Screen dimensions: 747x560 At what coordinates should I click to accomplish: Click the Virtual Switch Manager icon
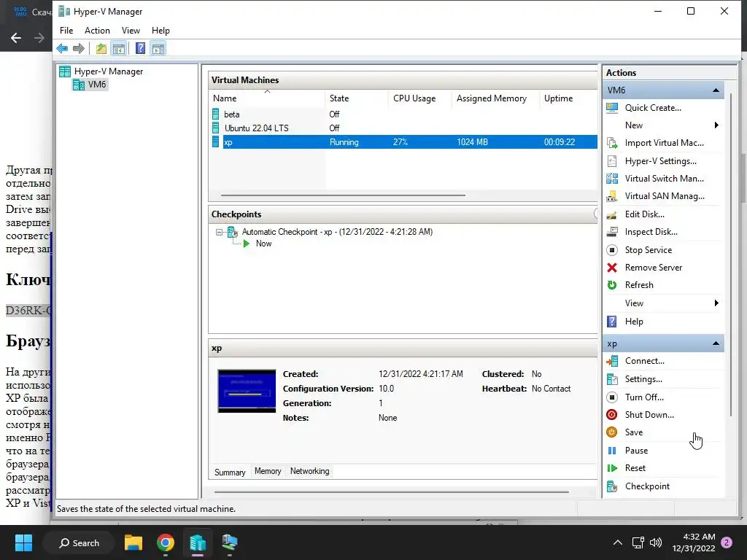point(612,179)
